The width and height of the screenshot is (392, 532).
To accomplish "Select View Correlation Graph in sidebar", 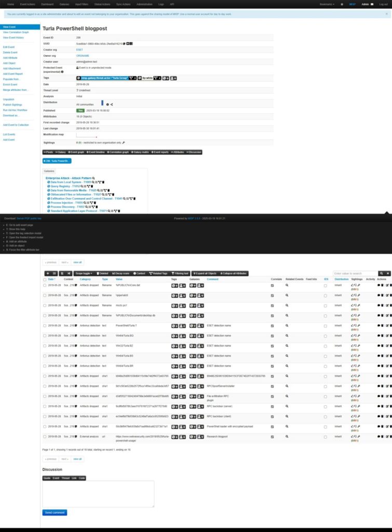I will coord(16,32).
